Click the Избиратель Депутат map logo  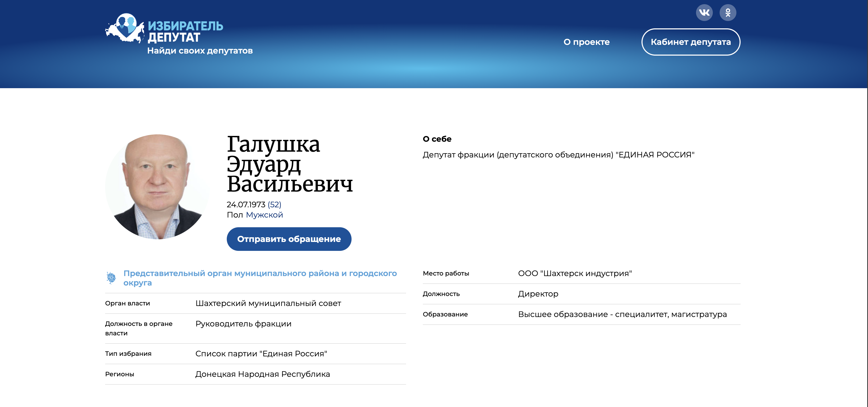(125, 28)
